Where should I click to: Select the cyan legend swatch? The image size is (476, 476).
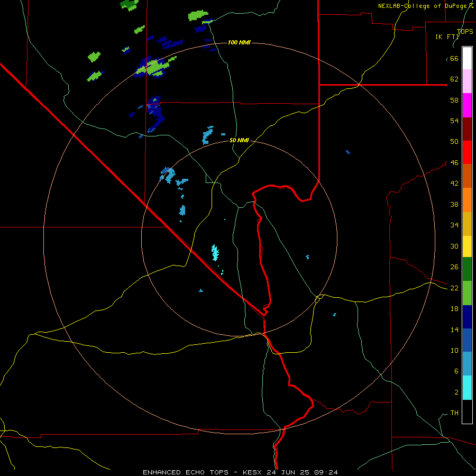tap(467, 388)
